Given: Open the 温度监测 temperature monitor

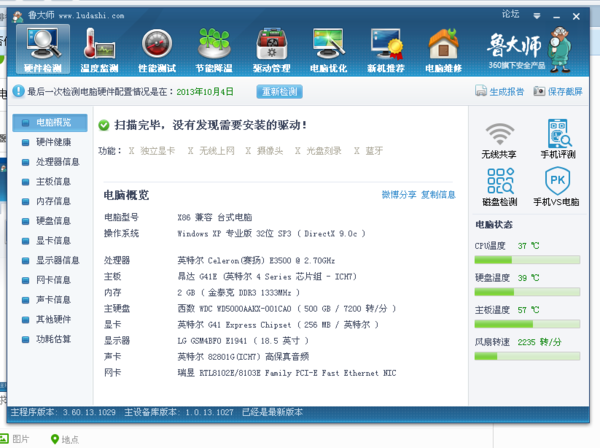Looking at the screenshot, I should [100, 49].
